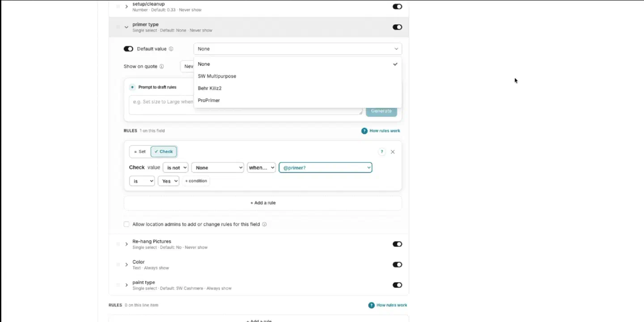Switch the rule mode to Check
The width and height of the screenshot is (644, 322).
(164, 152)
